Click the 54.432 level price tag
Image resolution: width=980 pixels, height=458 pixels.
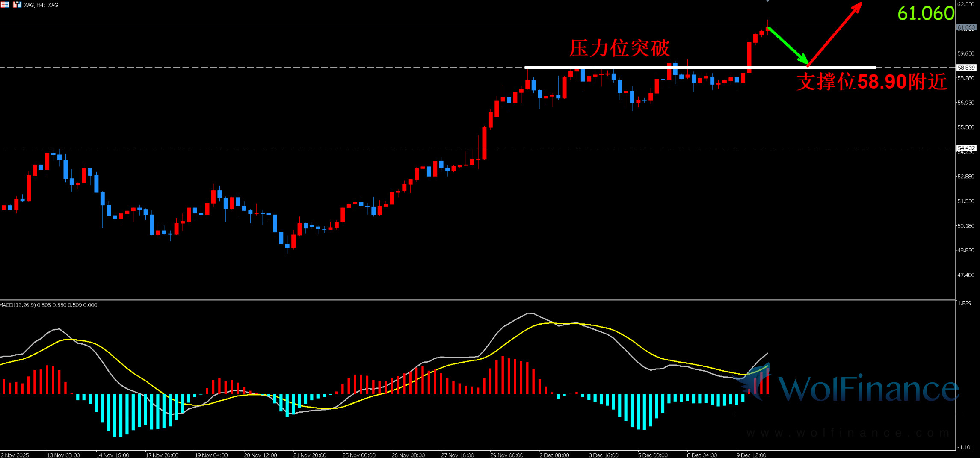coord(966,148)
